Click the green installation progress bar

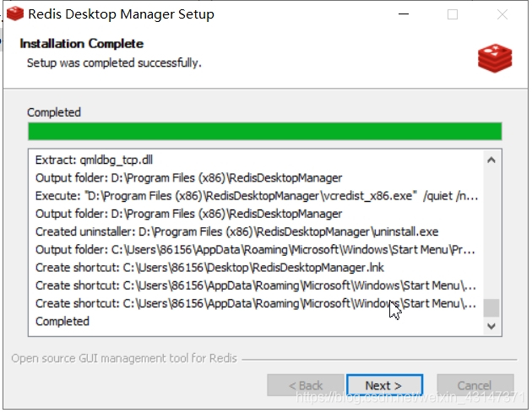[x=265, y=131]
